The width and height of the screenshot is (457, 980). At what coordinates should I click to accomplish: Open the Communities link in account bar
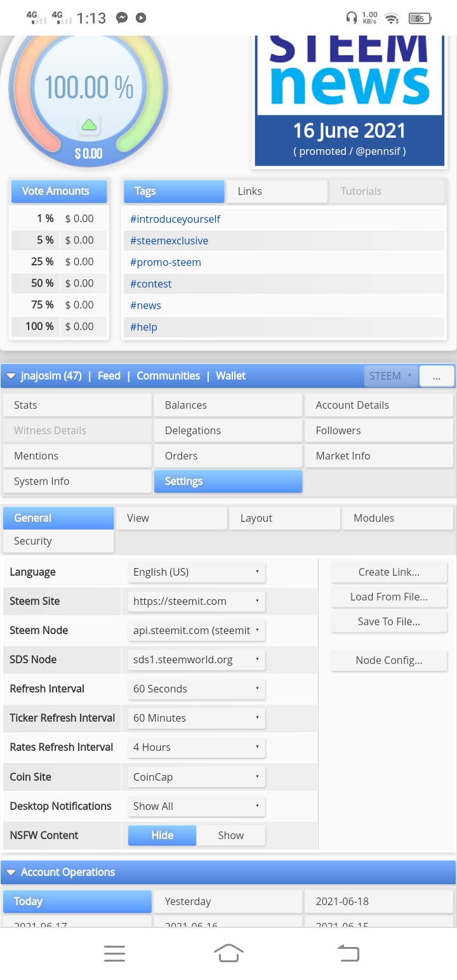168,376
